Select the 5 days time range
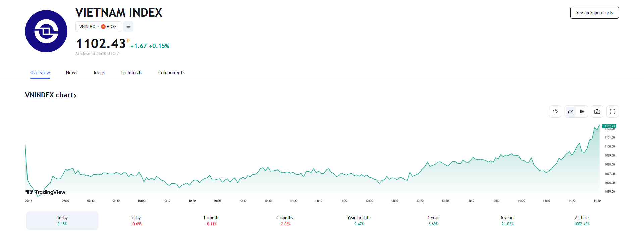This screenshot has width=644, height=243. tap(137, 221)
